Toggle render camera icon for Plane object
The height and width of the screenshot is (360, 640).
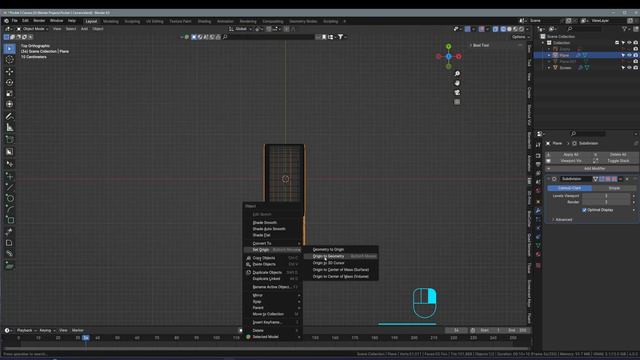[x=636, y=55]
